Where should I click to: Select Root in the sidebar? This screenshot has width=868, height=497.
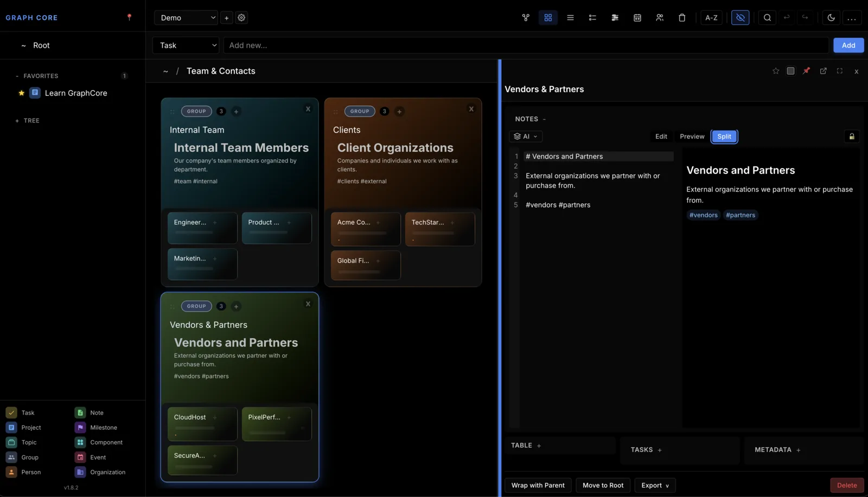(x=41, y=46)
